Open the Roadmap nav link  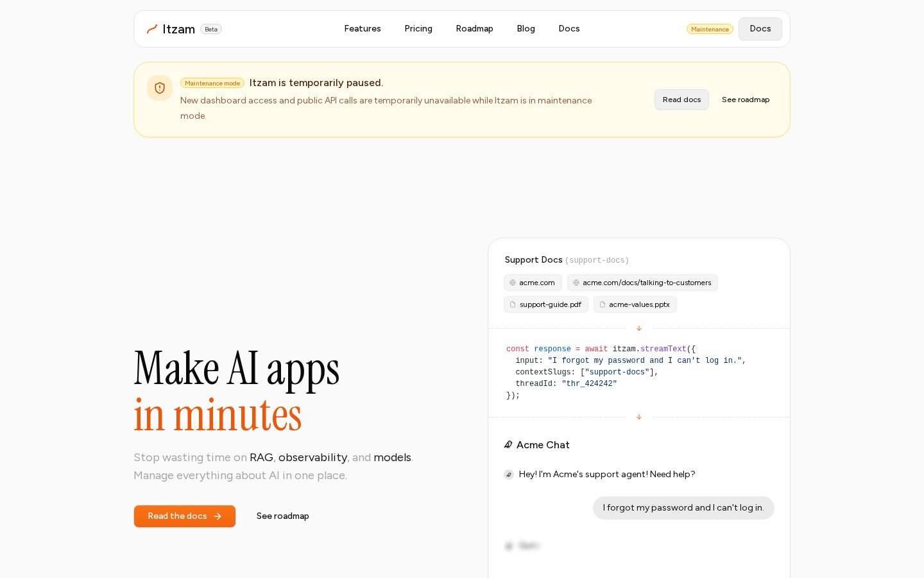coord(475,29)
